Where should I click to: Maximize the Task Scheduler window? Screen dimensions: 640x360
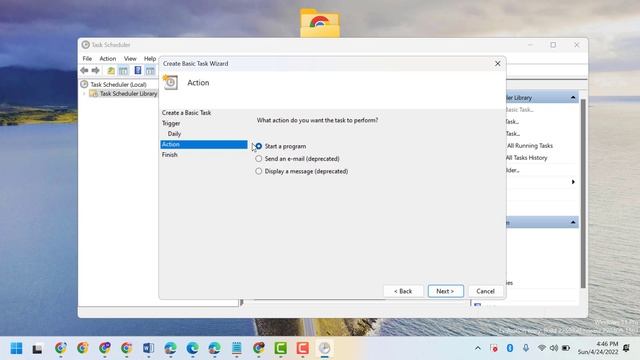(553, 45)
